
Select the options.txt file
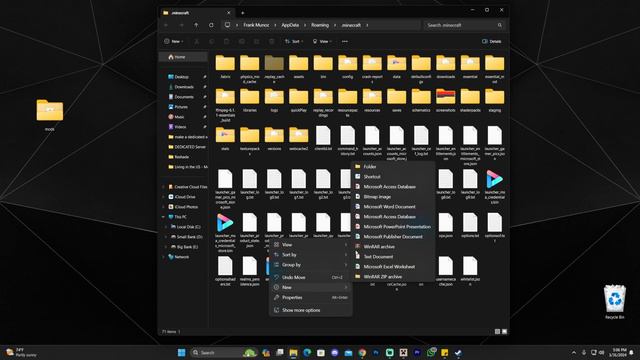470,225
